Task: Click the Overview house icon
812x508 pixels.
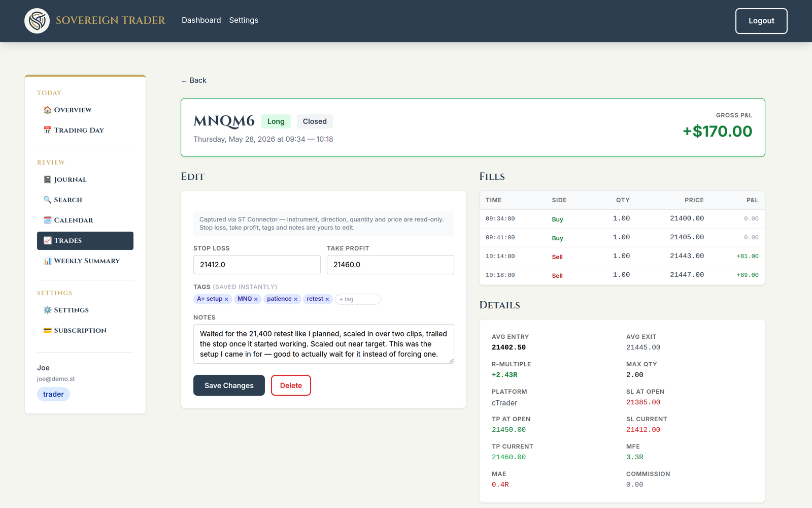Action: click(x=47, y=110)
